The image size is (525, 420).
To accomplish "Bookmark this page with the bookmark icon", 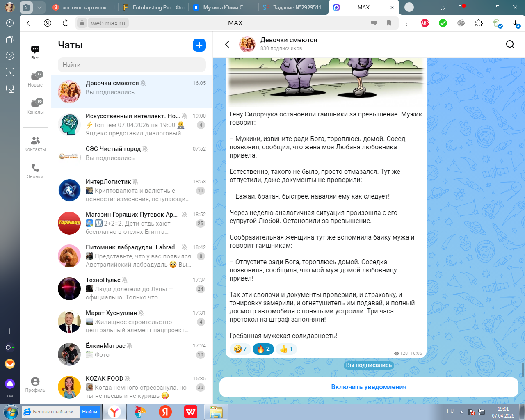I will pos(389,23).
